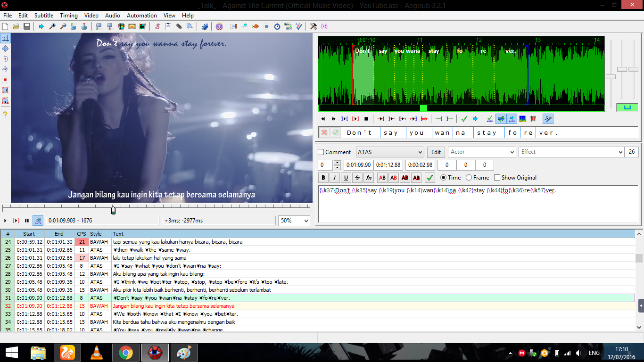The image size is (644, 362).
Task: Select the Rotate on XY axis tool
Action: (5, 69)
